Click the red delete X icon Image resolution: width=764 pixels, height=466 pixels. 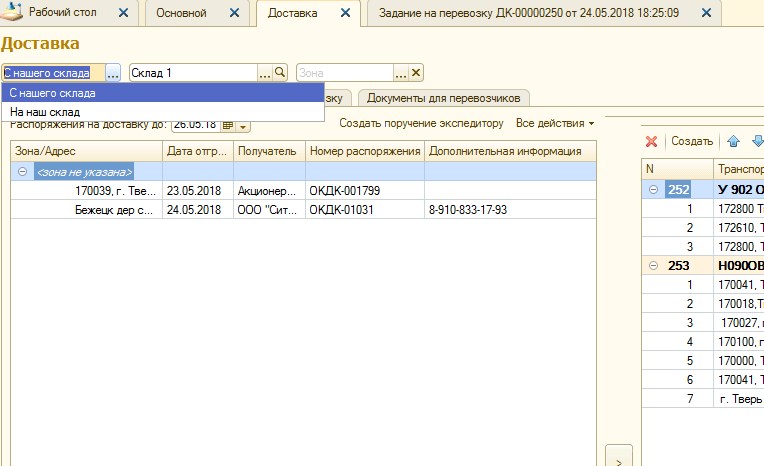pyautogui.click(x=652, y=142)
